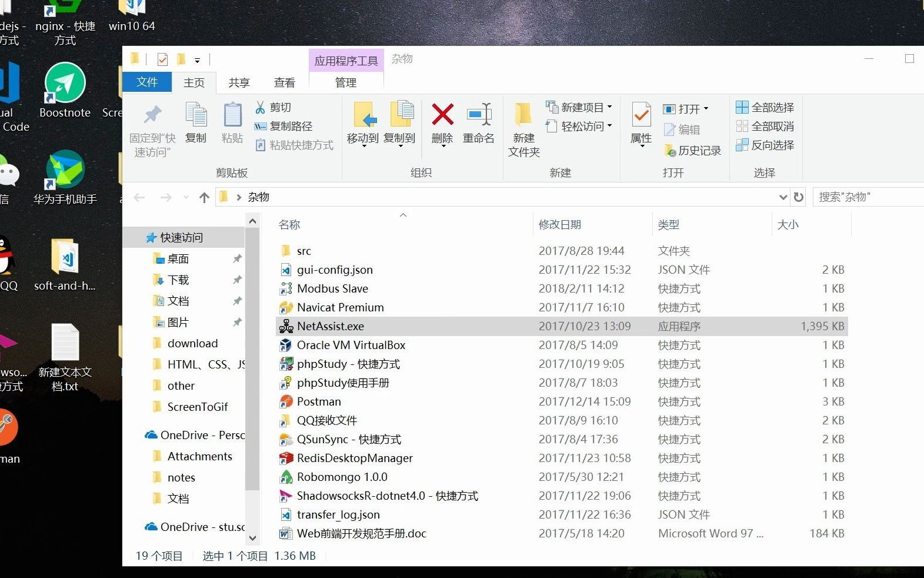The image size is (924, 578).
Task: Select RedisDesktopManager shortcut
Action: (x=355, y=458)
